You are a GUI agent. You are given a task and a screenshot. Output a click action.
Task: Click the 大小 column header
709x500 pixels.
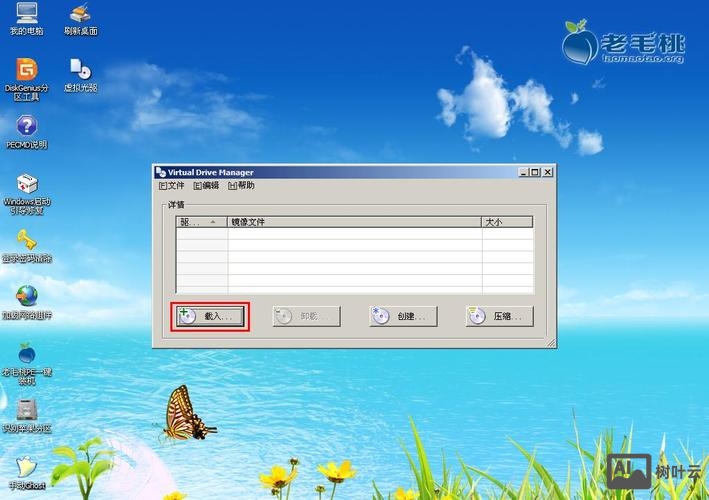(x=507, y=222)
